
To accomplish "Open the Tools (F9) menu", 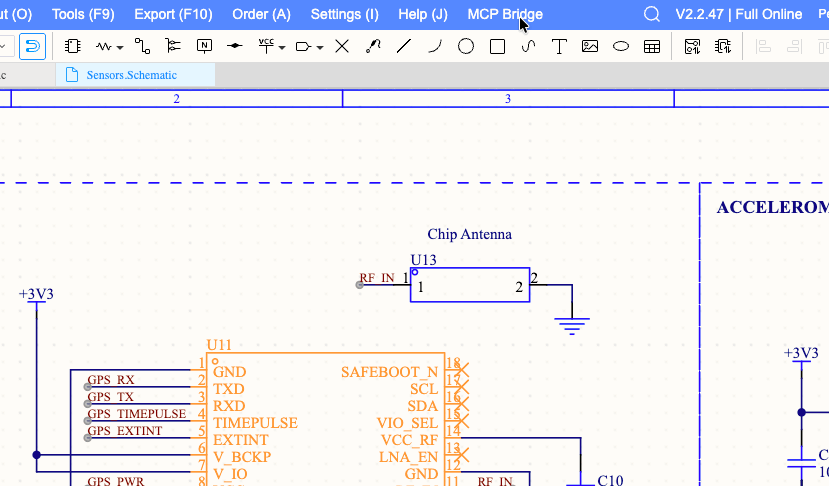I will [x=83, y=14].
